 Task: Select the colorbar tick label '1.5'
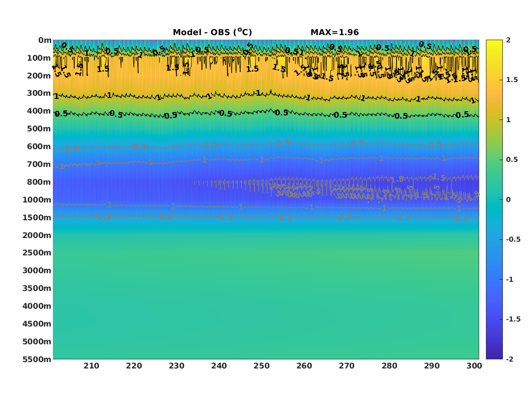(x=512, y=80)
